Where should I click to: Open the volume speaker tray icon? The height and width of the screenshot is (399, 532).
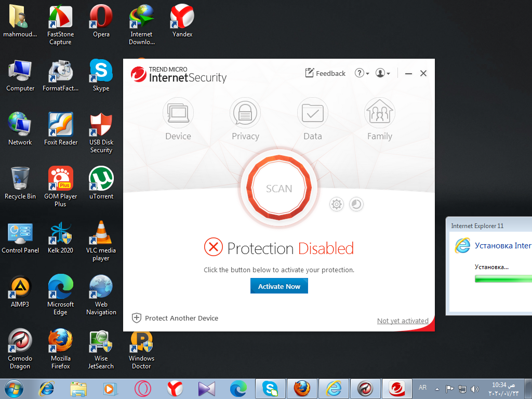click(475, 389)
